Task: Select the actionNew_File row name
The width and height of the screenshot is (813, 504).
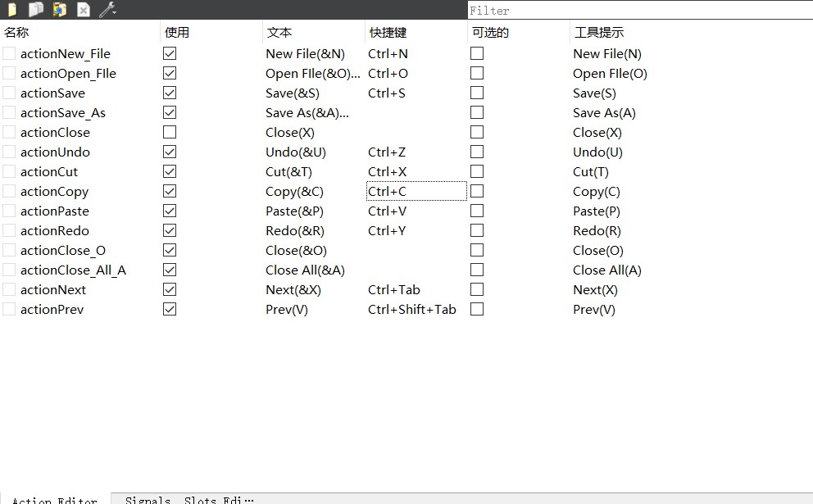Action: pos(66,54)
